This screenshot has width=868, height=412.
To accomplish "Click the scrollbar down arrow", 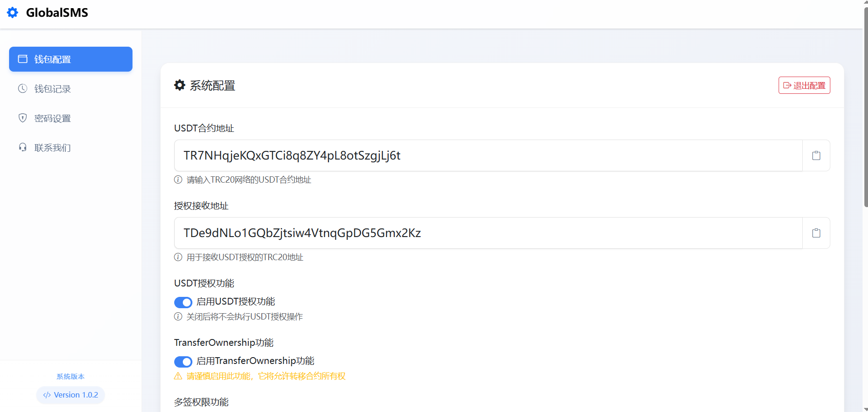I will pos(866,409).
